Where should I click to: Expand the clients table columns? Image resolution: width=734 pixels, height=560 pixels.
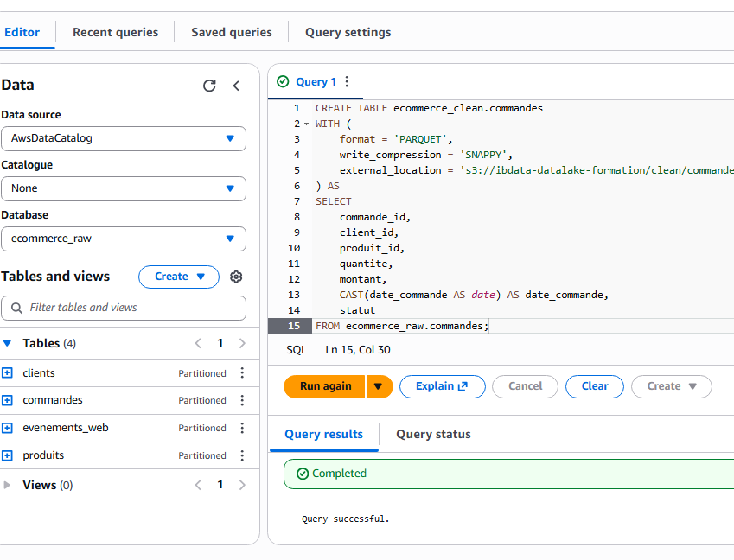click(7, 372)
